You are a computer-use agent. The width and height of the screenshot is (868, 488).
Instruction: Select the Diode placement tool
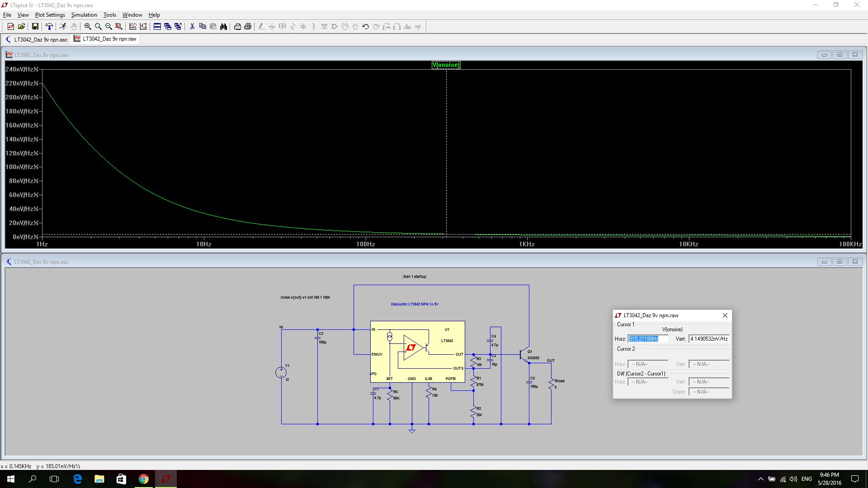[x=324, y=27]
